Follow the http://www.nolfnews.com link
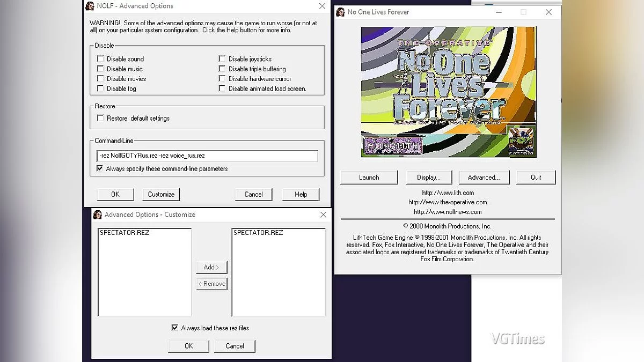644x362 pixels. pos(448,212)
